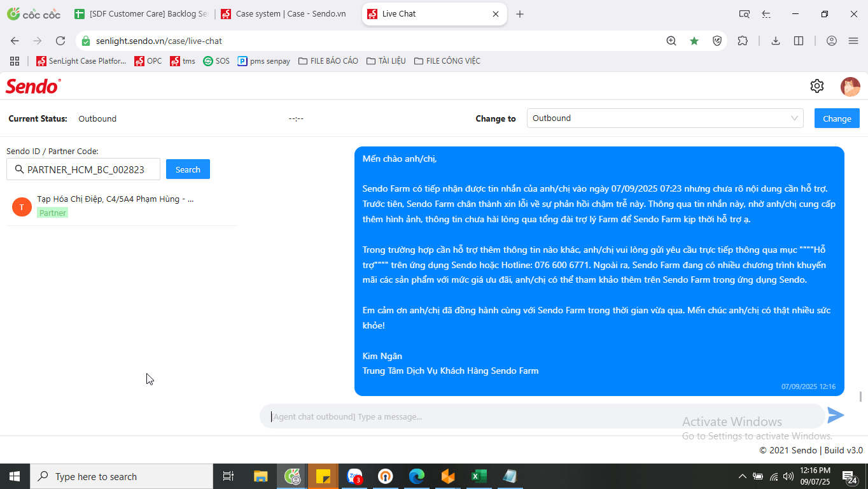Switch to SDF Customer Care Backlog tab
Image resolution: width=868 pixels, height=489 pixels.
141,13
